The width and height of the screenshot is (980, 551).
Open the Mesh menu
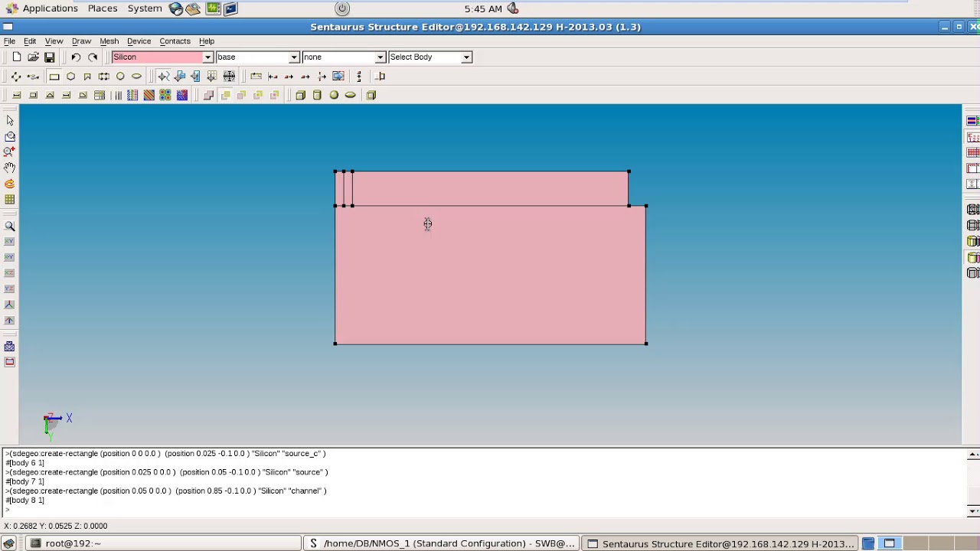[109, 41]
